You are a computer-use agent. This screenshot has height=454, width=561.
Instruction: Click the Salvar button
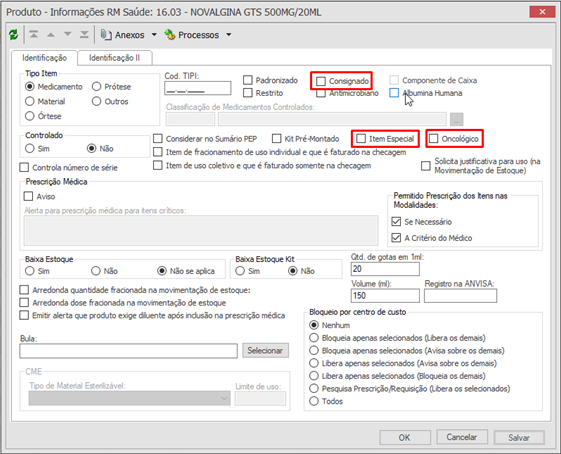click(519, 437)
